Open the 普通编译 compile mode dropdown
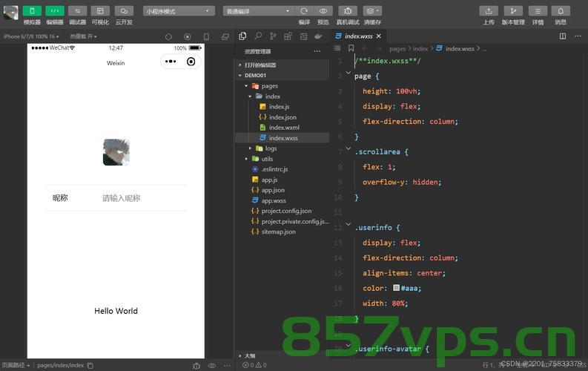Screen dimensions: 588x371 258,11
